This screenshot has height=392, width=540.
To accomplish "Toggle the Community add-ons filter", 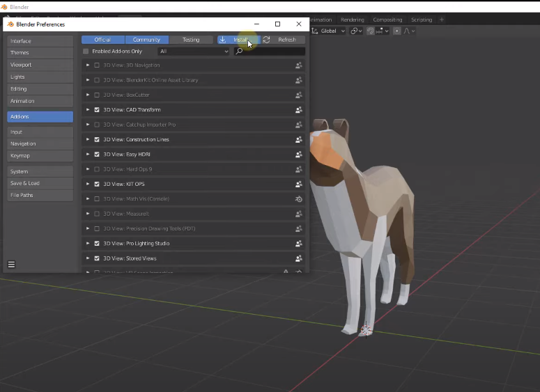I will pyautogui.click(x=147, y=40).
